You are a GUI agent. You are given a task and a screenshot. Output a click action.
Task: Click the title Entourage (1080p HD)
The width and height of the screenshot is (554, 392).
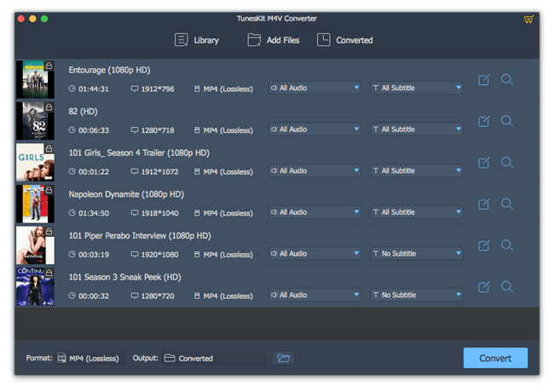(x=109, y=70)
